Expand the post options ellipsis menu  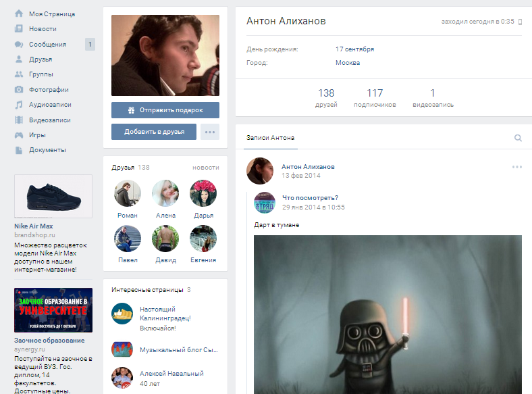[517, 167]
